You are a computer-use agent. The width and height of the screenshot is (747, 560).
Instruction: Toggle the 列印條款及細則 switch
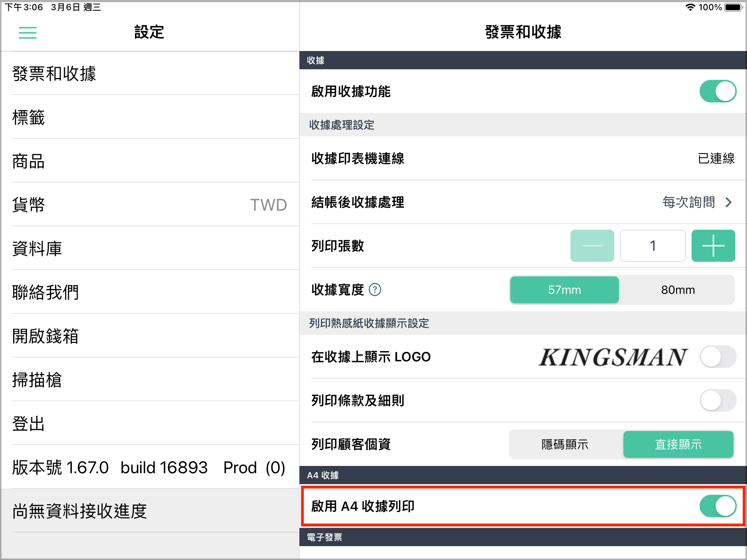(718, 400)
